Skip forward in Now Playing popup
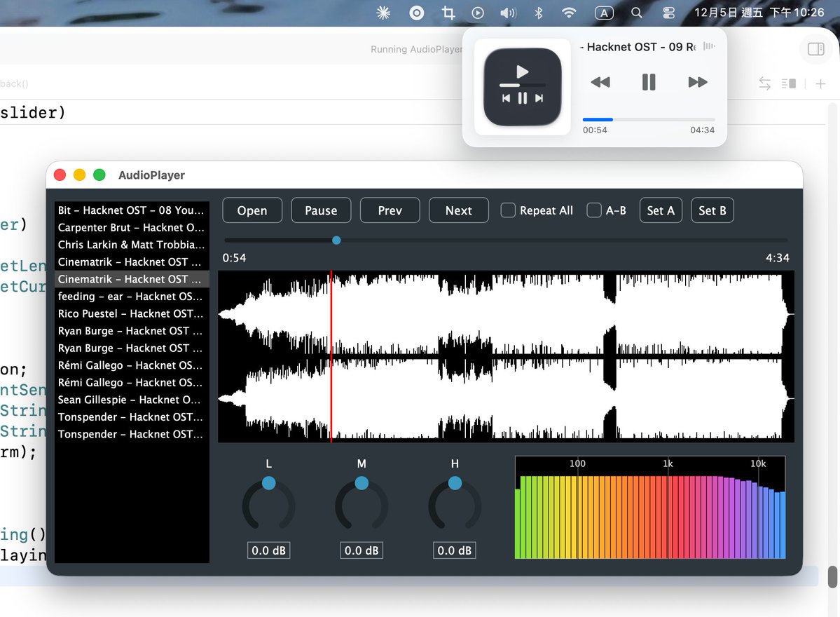This screenshot has width=840, height=617. click(698, 82)
